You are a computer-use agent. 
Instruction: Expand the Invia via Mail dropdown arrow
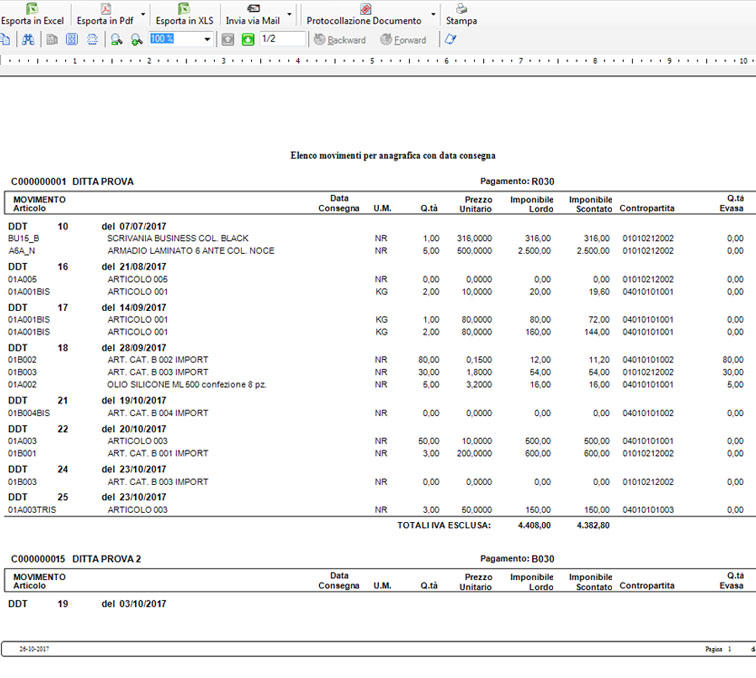point(289,14)
